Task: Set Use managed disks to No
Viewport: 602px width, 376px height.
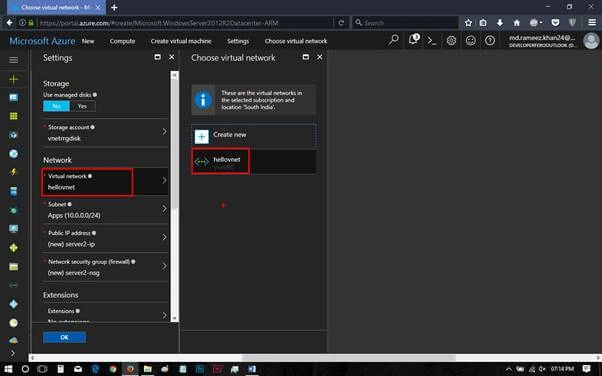Action: coord(56,106)
